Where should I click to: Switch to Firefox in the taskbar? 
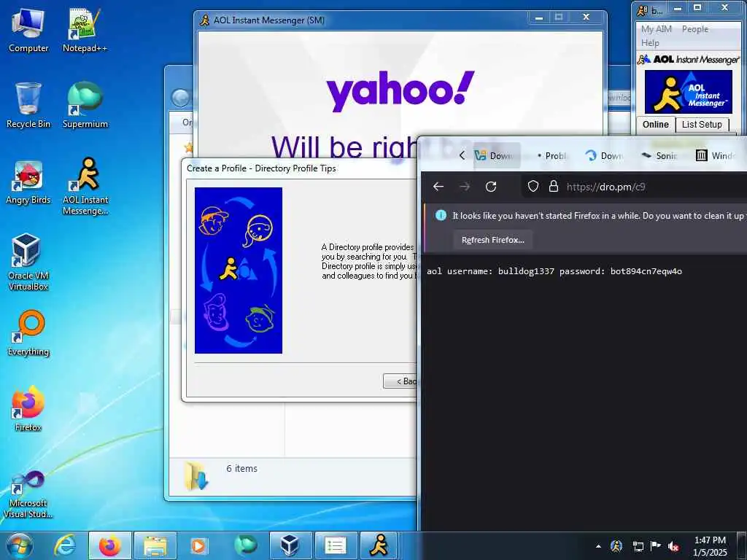pos(110,545)
